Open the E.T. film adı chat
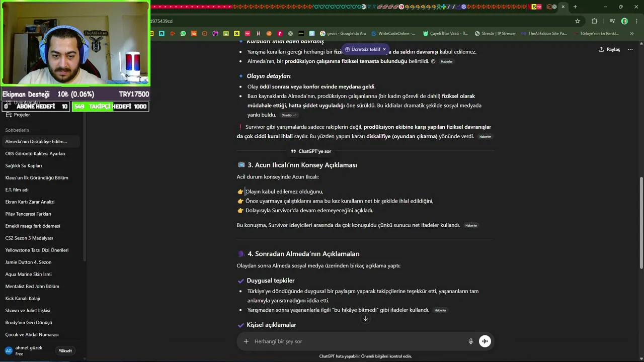Viewport: 644px width, 362px height. [x=40, y=190]
